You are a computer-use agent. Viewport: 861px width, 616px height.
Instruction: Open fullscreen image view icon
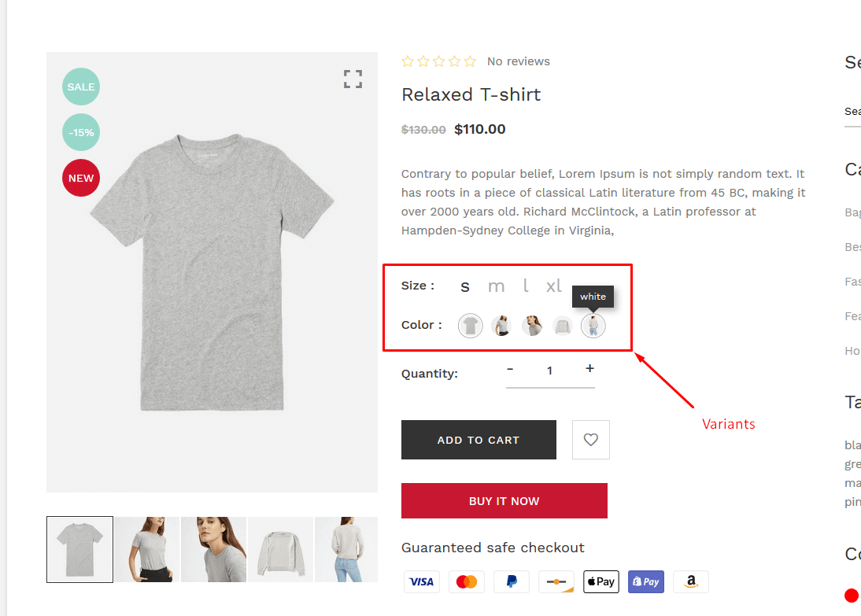tap(353, 79)
